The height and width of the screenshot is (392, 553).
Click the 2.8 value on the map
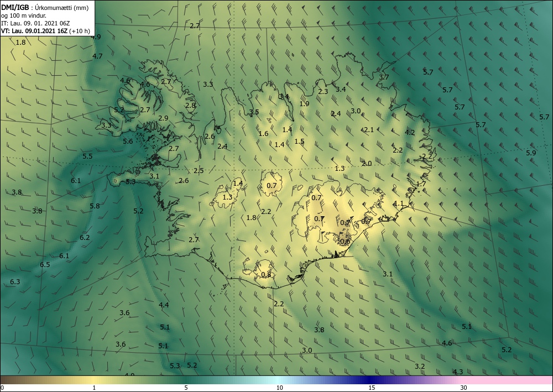coord(190,106)
